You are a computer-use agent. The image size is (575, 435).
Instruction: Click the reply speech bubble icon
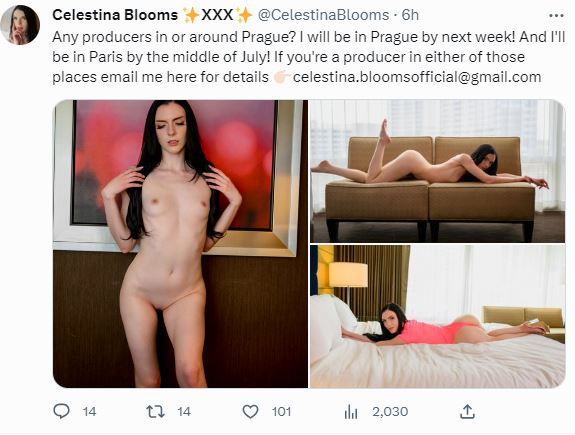(61, 411)
